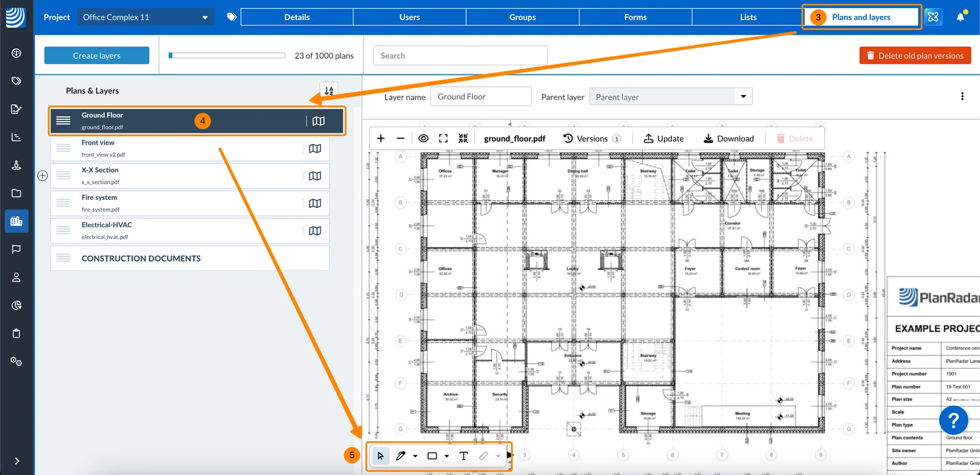Open the pen tool options dropdown

(415, 456)
